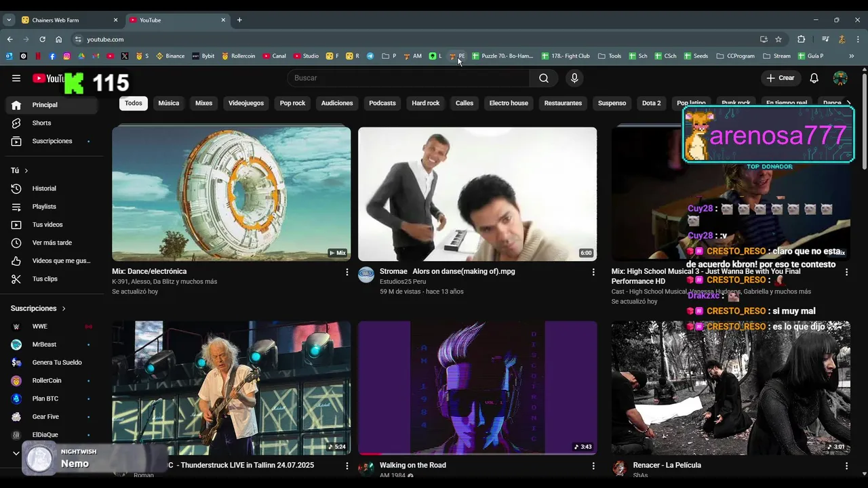Open options for Thunderstruck LIVE video
Image resolution: width=868 pixels, height=488 pixels.
[347, 466]
